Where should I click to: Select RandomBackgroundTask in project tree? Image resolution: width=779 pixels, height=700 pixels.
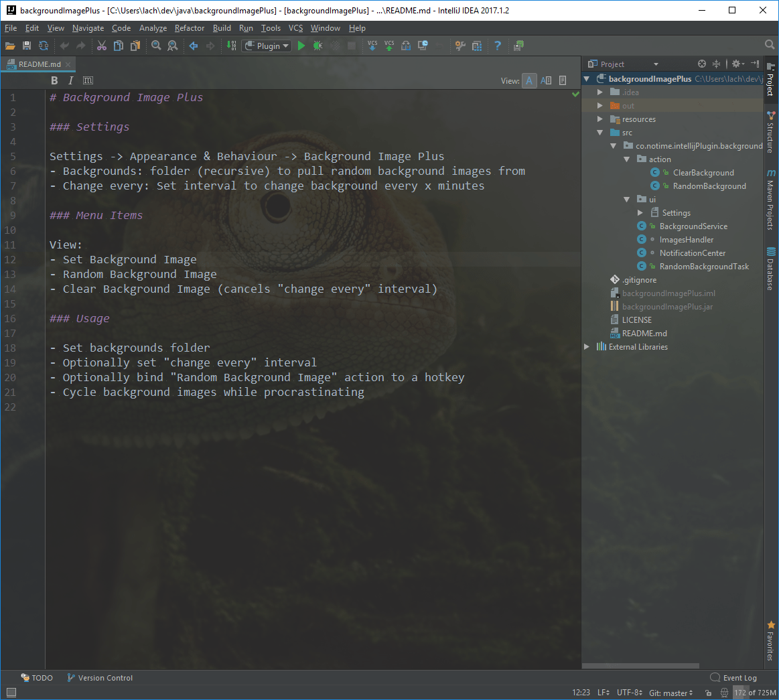(x=704, y=267)
